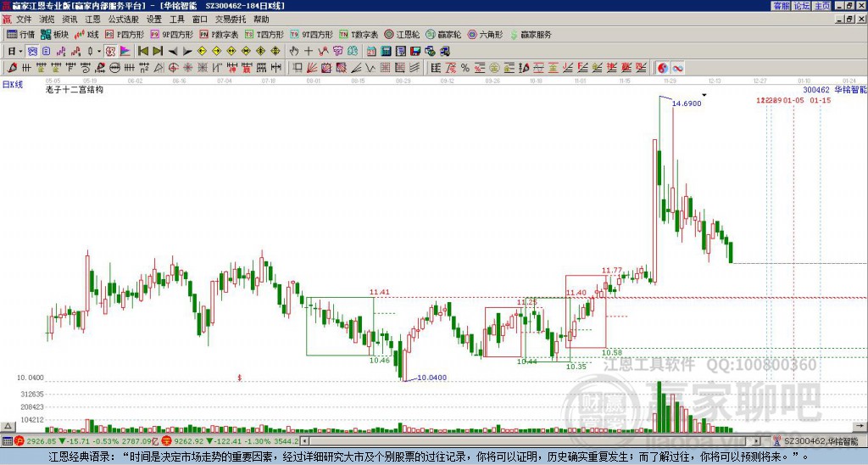Click the infinity loop icon
The width and height of the screenshot is (868, 465).
coord(677,68)
